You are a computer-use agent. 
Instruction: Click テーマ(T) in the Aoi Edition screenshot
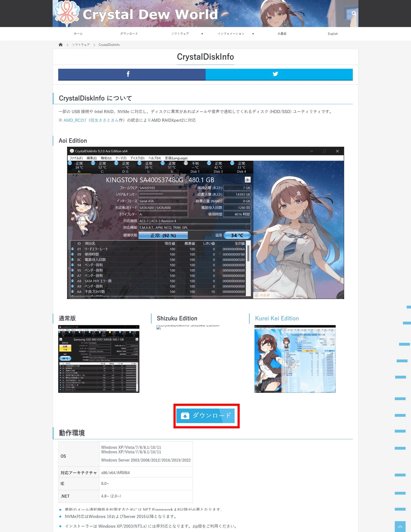click(x=121, y=158)
